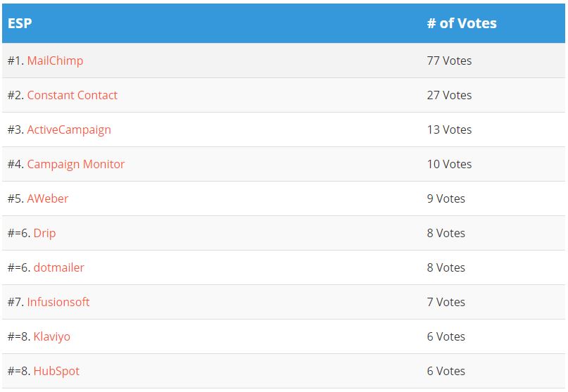Open the Klaviyo link
This screenshot has width=568, height=392.
click(x=51, y=336)
